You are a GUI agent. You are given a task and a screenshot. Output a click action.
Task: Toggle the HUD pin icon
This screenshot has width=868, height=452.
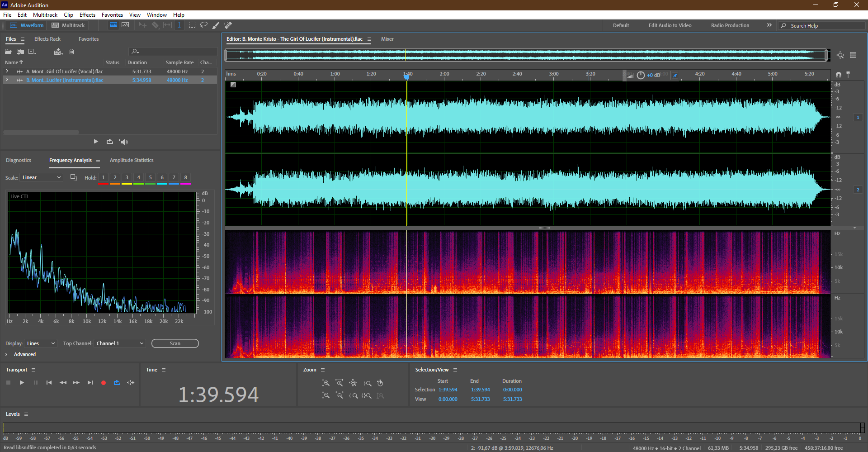click(x=675, y=76)
